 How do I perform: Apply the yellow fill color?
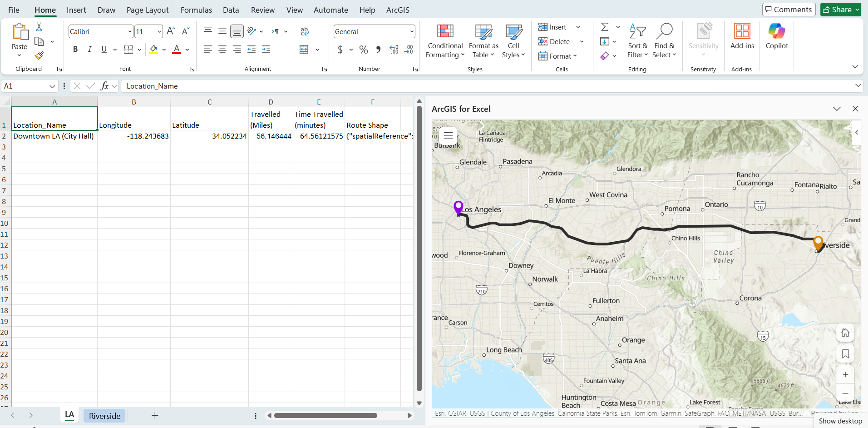tap(154, 50)
